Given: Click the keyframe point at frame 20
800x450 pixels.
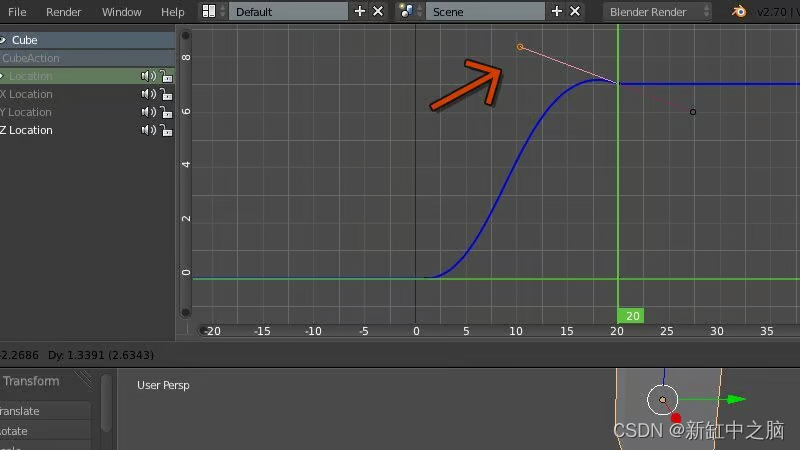Looking at the screenshot, I should click(x=618, y=84).
